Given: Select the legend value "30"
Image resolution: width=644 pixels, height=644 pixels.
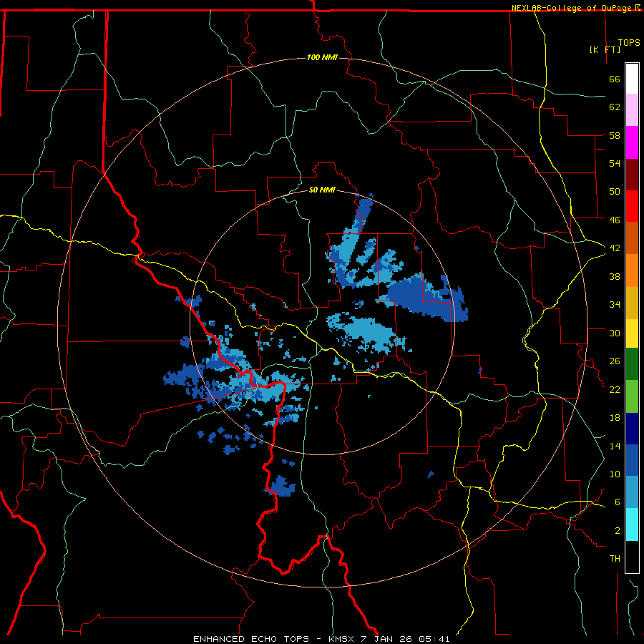Looking at the screenshot, I should 615,333.
